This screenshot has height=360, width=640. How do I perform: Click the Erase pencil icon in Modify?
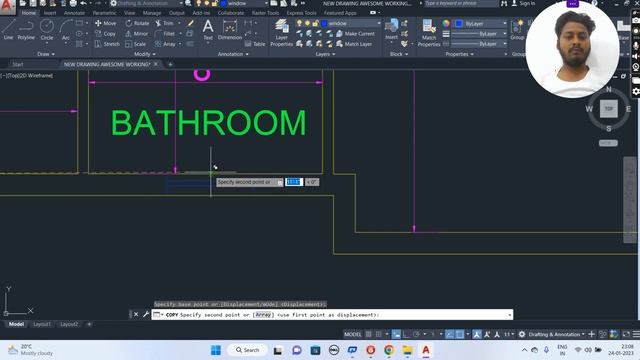(190, 23)
